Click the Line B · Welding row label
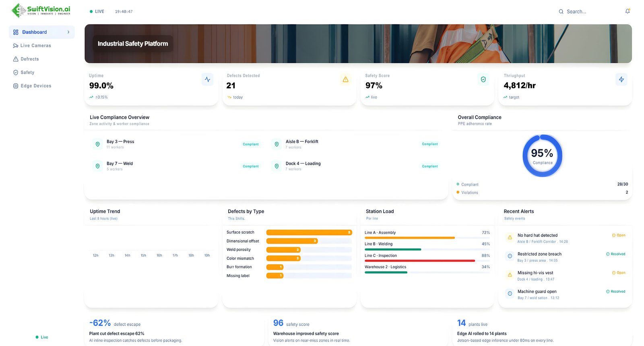Screen dimensions: 644x346 [378, 244]
